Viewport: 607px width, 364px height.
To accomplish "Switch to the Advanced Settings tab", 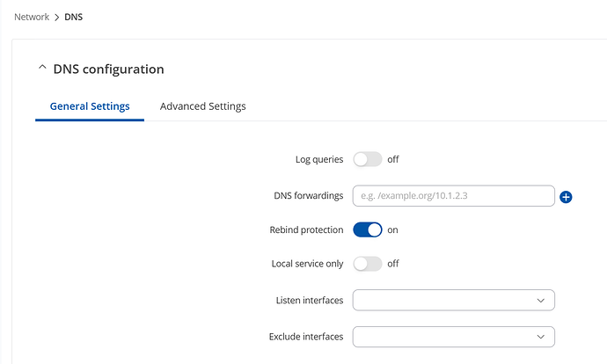I will point(203,106).
